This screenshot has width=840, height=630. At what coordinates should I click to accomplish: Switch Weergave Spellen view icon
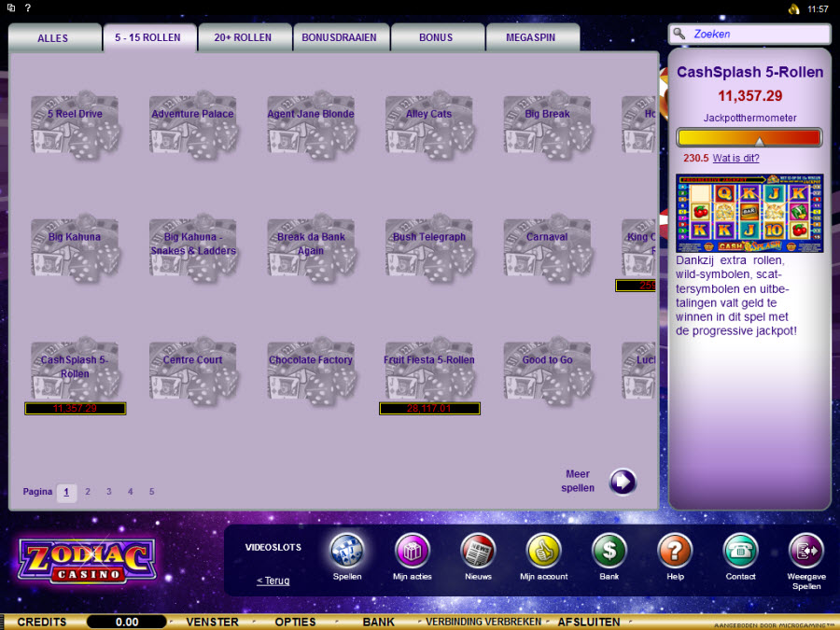pyautogui.click(x=806, y=551)
